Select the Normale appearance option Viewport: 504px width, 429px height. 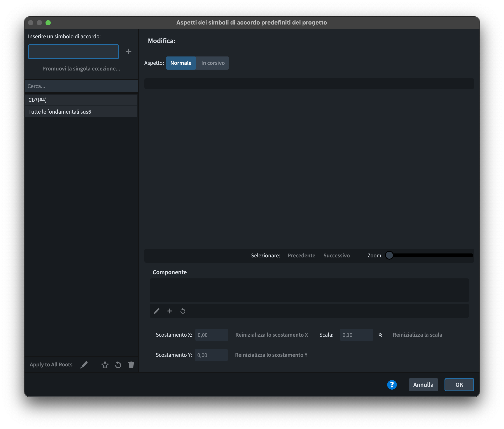pos(180,63)
